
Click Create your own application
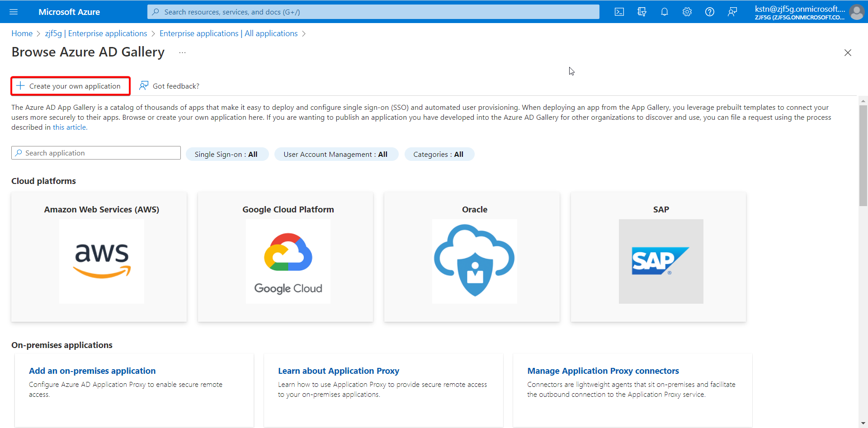[x=71, y=86]
